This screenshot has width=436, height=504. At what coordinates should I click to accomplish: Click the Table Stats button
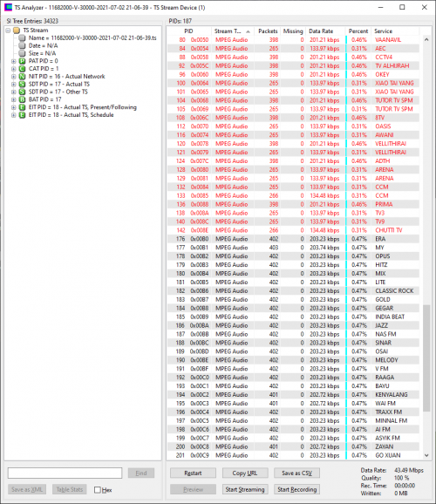click(70, 489)
